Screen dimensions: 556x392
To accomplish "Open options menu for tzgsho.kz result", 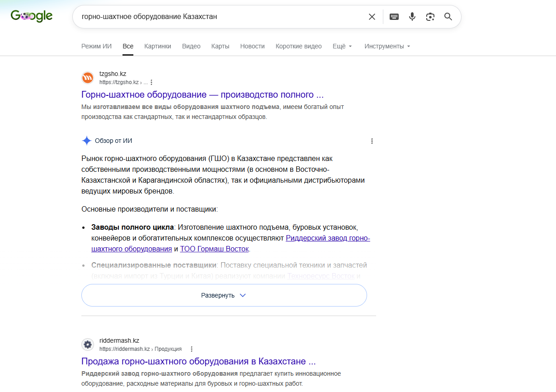I will coord(151,82).
